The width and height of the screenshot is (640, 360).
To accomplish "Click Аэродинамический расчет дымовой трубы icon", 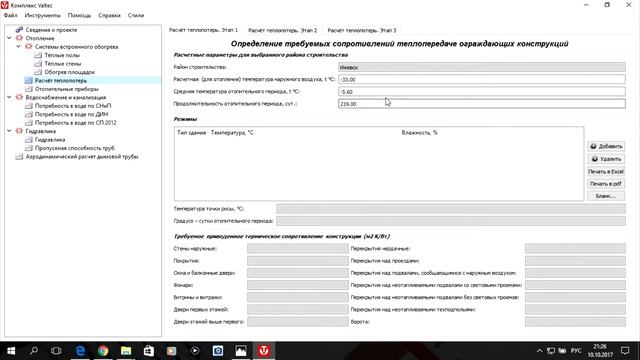I will [x=19, y=157].
